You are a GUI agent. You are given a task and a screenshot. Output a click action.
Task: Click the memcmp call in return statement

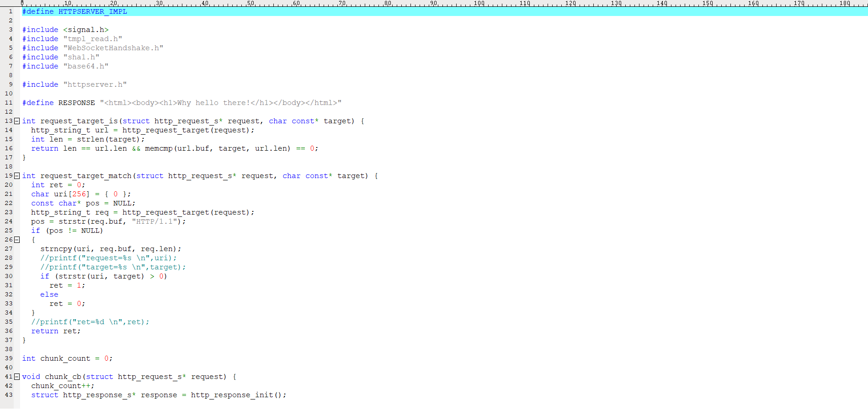pyautogui.click(x=159, y=148)
